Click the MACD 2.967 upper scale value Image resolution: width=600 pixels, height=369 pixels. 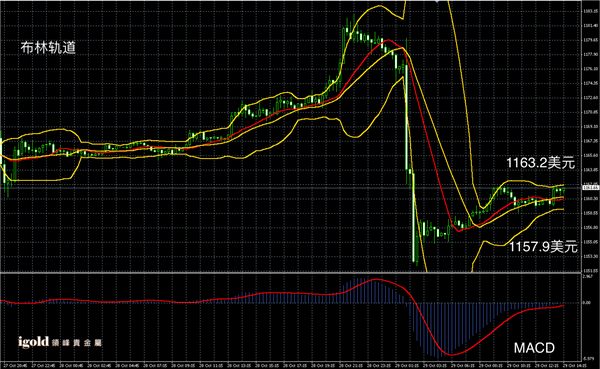pos(588,276)
